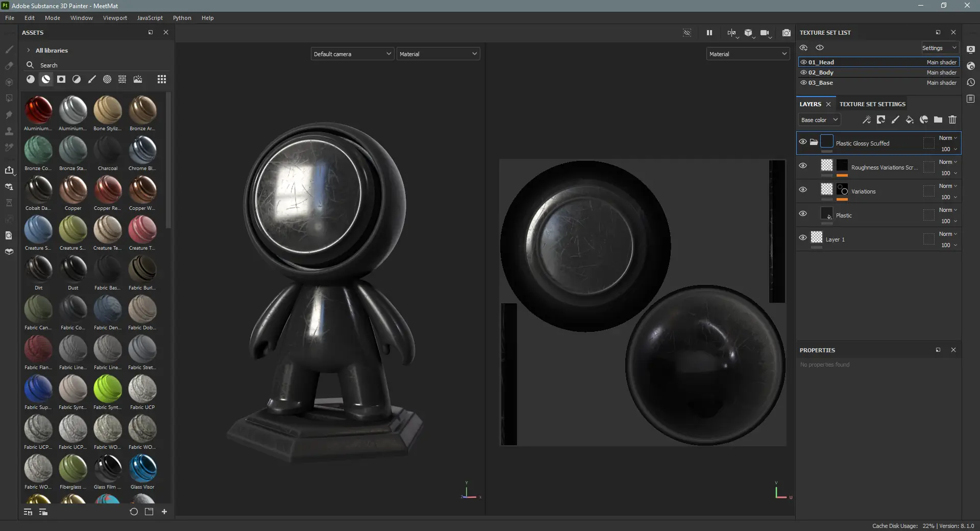Click the assets Search field
The width and height of the screenshot is (980, 531).
tap(97, 65)
